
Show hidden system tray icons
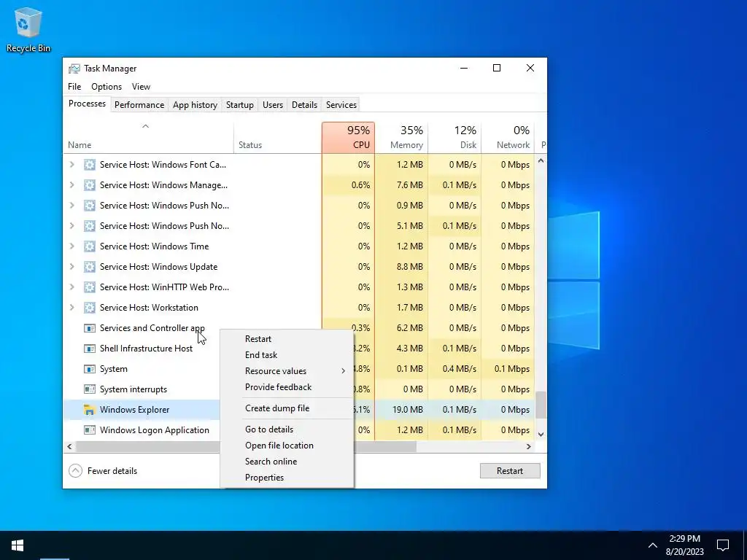click(653, 545)
